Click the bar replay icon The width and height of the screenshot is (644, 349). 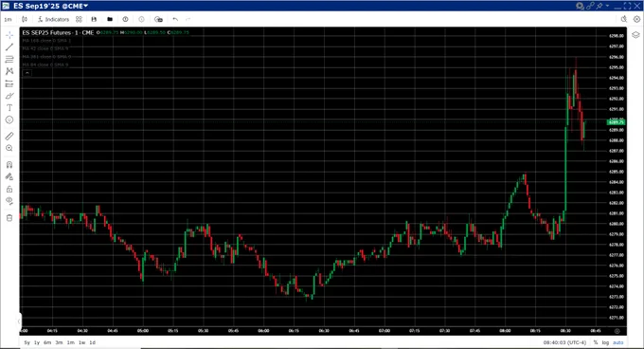click(x=141, y=19)
